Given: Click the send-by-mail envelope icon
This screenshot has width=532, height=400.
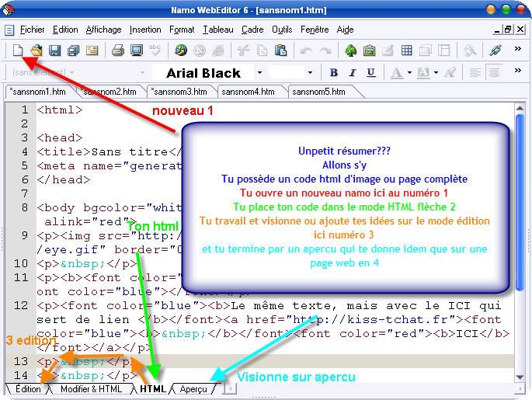Looking at the screenshot, I should pyautogui.click(x=92, y=50).
